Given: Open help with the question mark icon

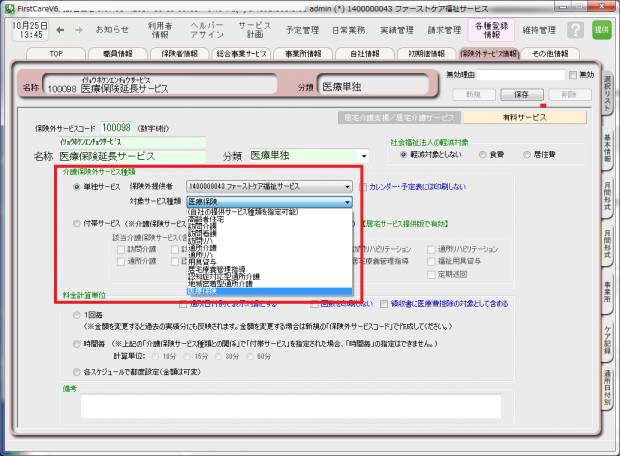Looking at the screenshot, I should 575,30.
